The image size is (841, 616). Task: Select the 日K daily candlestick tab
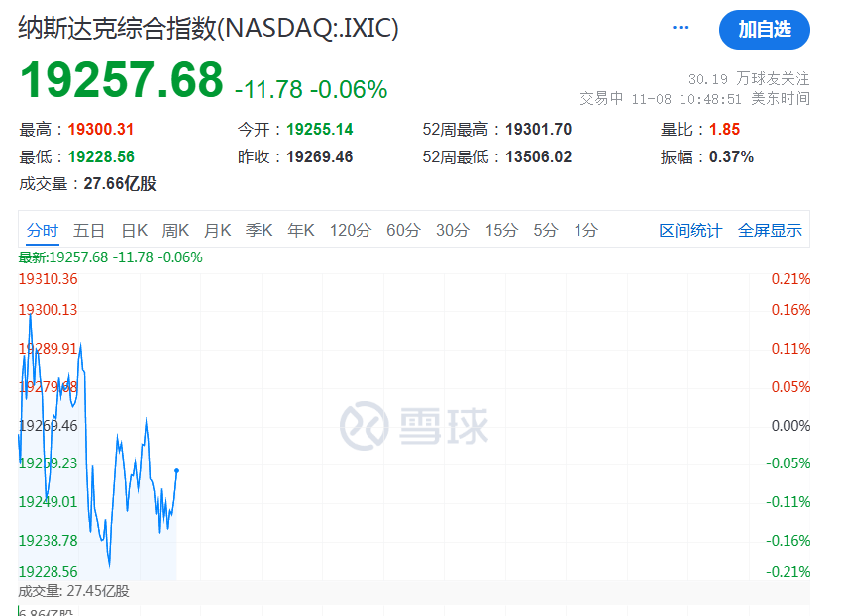click(x=133, y=229)
